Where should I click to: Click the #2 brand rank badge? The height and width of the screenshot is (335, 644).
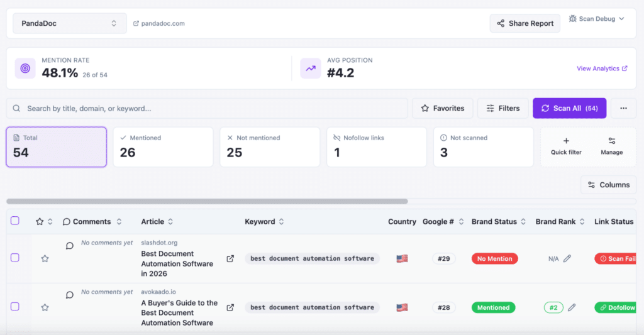coord(553,307)
